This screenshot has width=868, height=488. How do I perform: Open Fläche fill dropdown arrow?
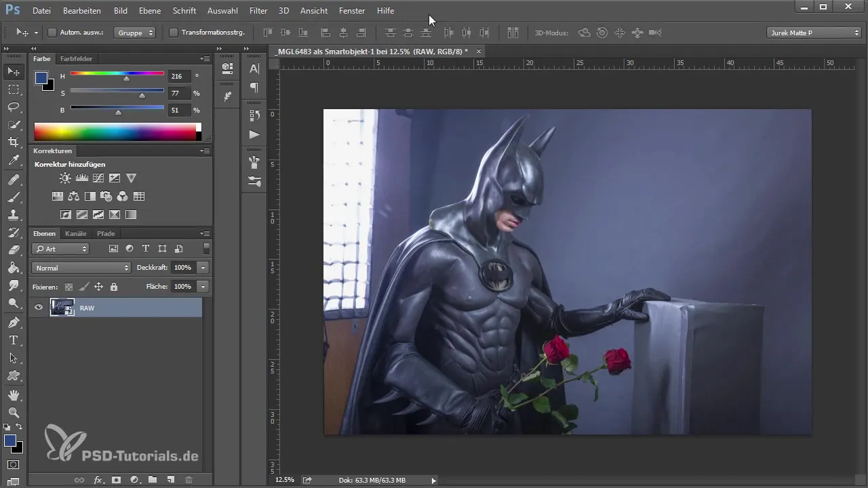[203, 287]
